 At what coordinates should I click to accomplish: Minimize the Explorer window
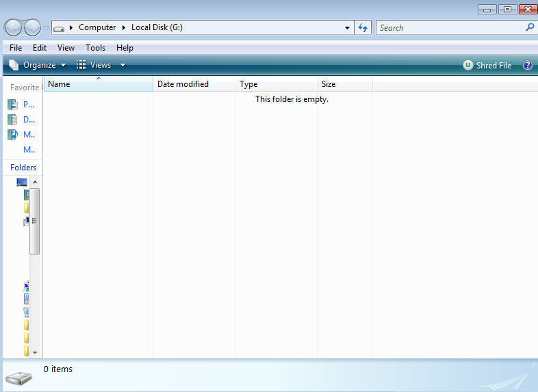click(x=487, y=10)
